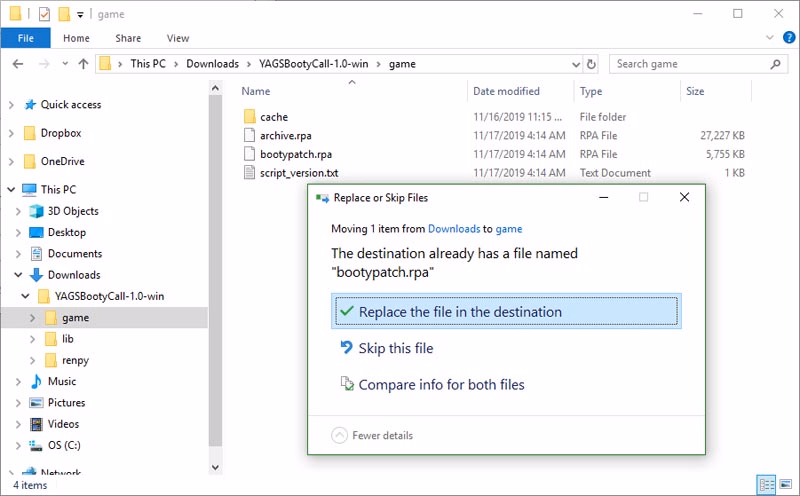Select the script_version.txt file icon
The width and height of the screenshot is (800, 496).
(x=250, y=173)
